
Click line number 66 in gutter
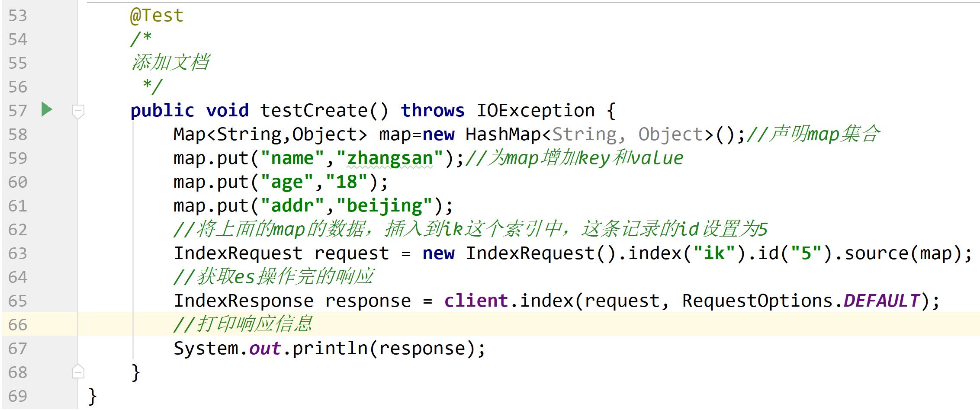(x=18, y=325)
